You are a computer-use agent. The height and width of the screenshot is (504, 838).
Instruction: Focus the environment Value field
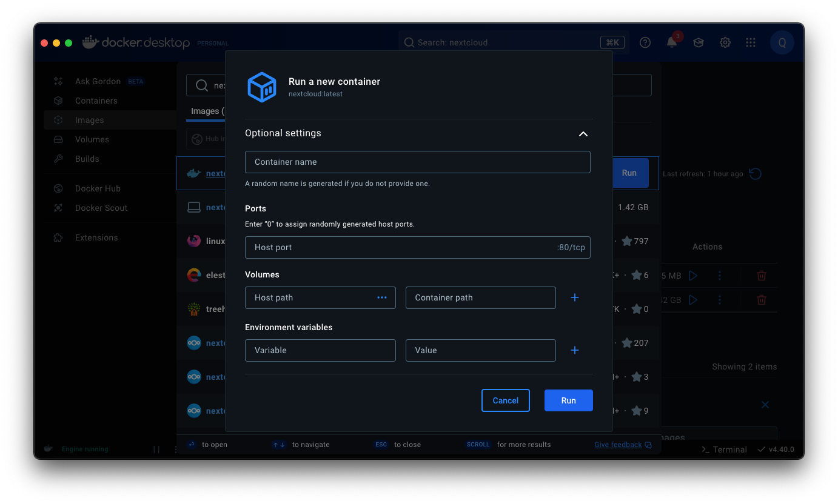pos(481,350)
